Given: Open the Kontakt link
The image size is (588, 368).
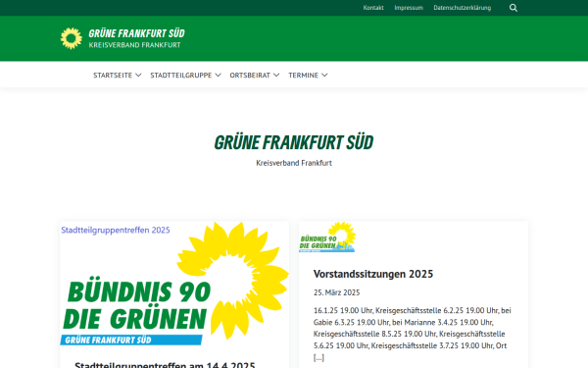Looking at the screenshot, I should [x=373, y=8].
